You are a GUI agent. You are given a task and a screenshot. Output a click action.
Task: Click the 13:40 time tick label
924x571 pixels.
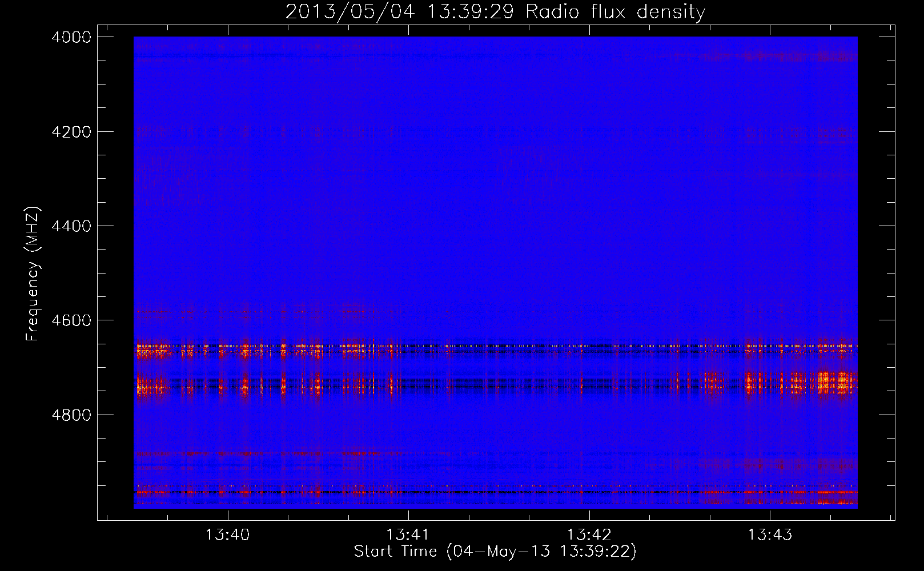(x=228, y=535)
